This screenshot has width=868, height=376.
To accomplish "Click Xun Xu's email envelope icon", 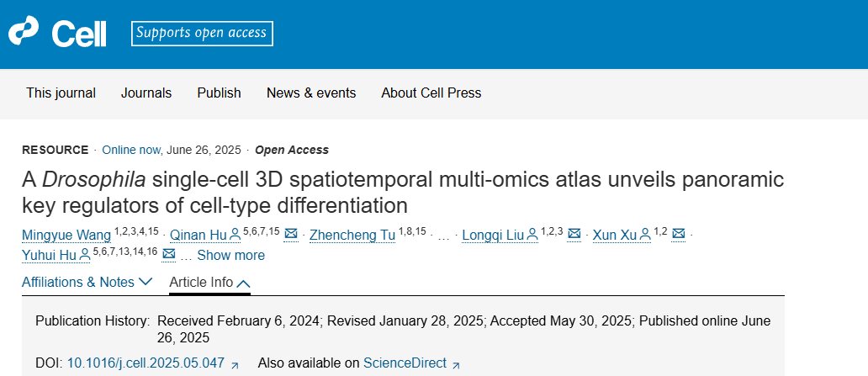I will [x=678, y=235].
